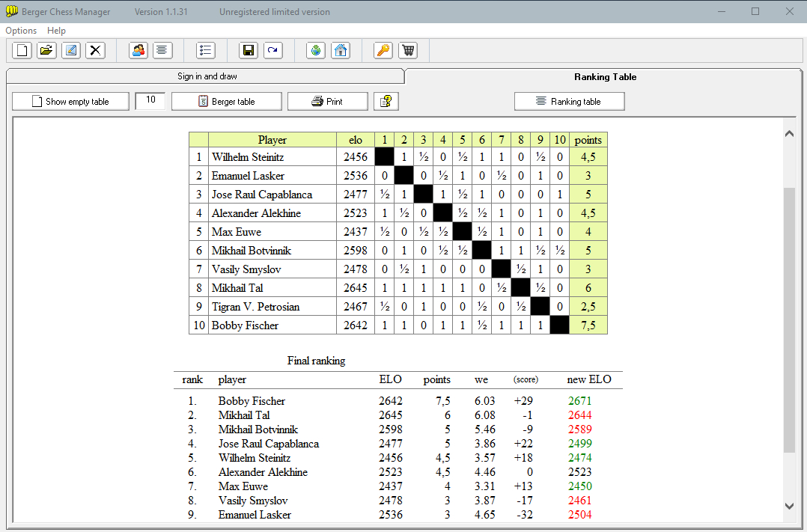Image resolution: width=807 pixels, height=532 pixels.
Task: Open the Options menu
Action: tap(21, 31)
